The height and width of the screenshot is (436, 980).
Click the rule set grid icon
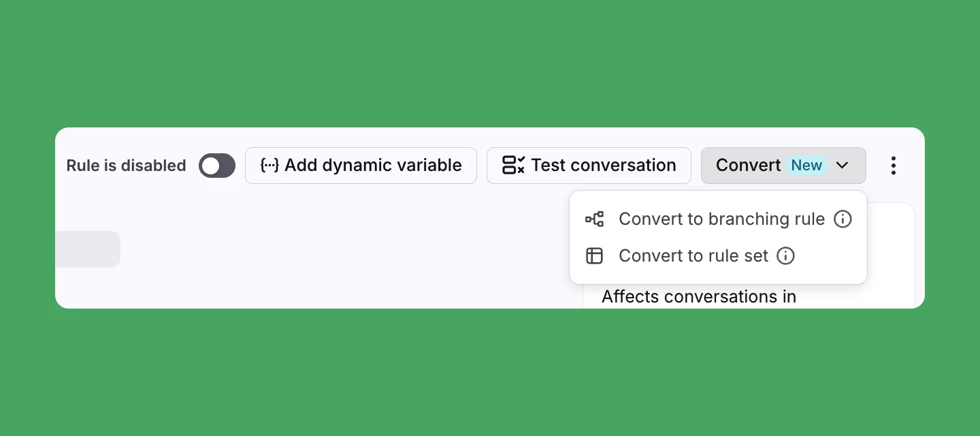(x=595, y=255)
